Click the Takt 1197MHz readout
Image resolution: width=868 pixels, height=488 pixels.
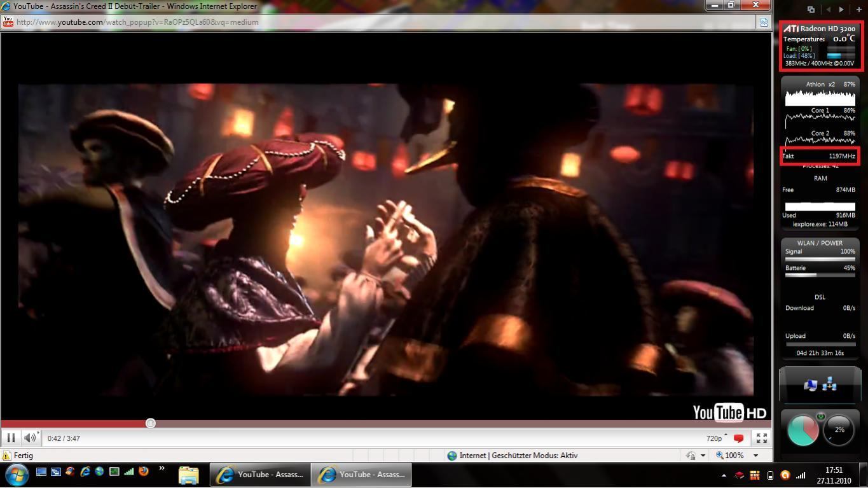click(819, 156)
